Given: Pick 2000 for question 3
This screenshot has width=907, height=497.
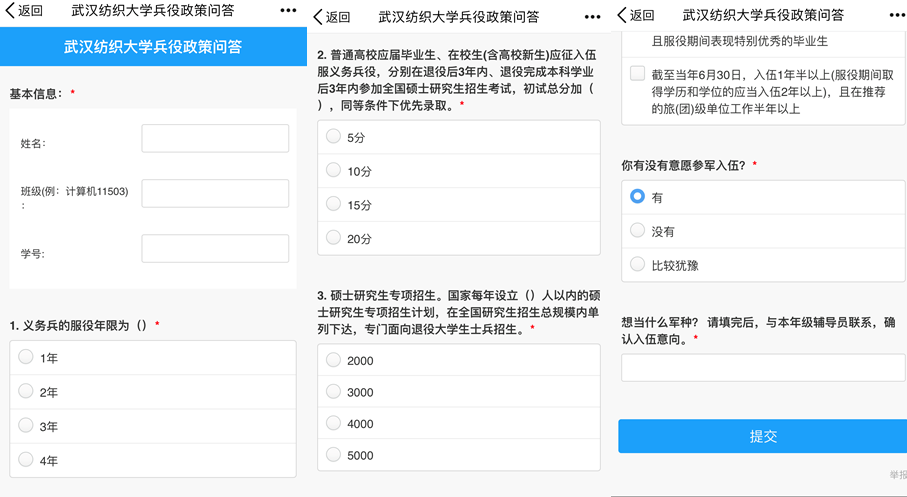Looking at the screenshot, I should [459, 360].
